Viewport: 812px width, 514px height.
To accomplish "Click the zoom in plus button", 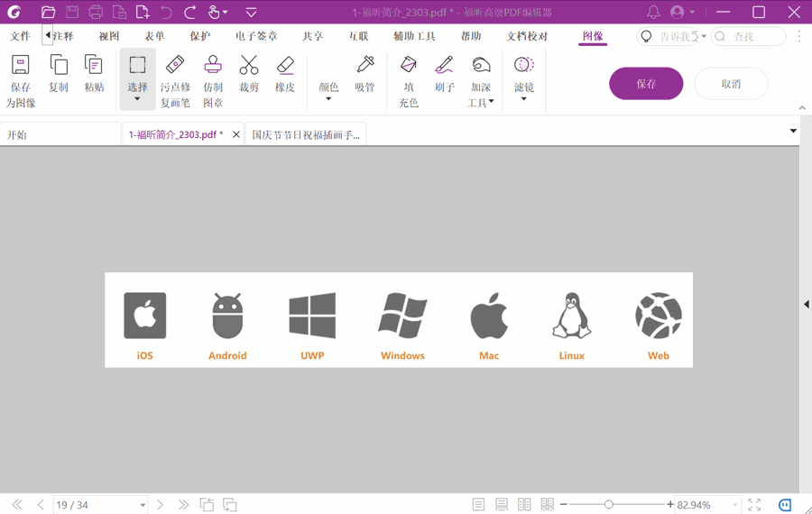I will tap(670, 504).
